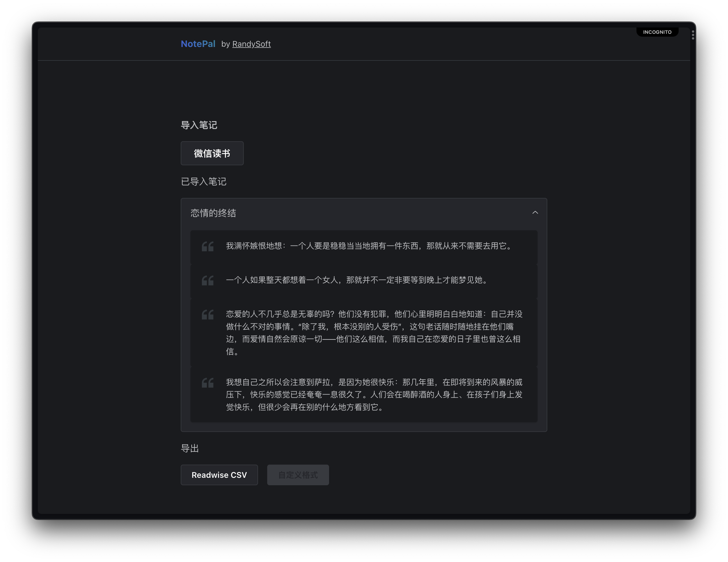Image resolution: width=728 pixels, height=562 pixels.
Task: Click quote icon of first note
Action: pyautogui.click(x=207, y=246)
